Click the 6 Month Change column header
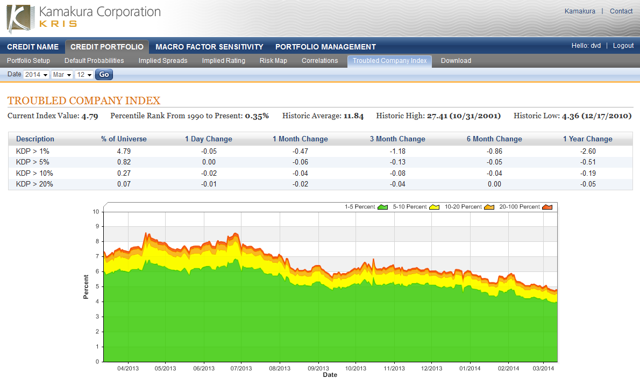The image size is (640, 380). 494,139
